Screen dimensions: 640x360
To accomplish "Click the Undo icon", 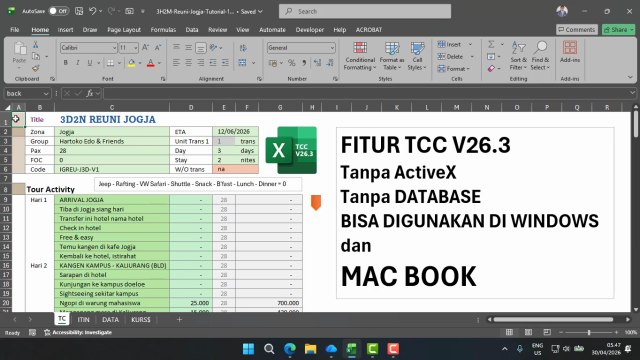I will pyautogui.click(x=93, y=11).
